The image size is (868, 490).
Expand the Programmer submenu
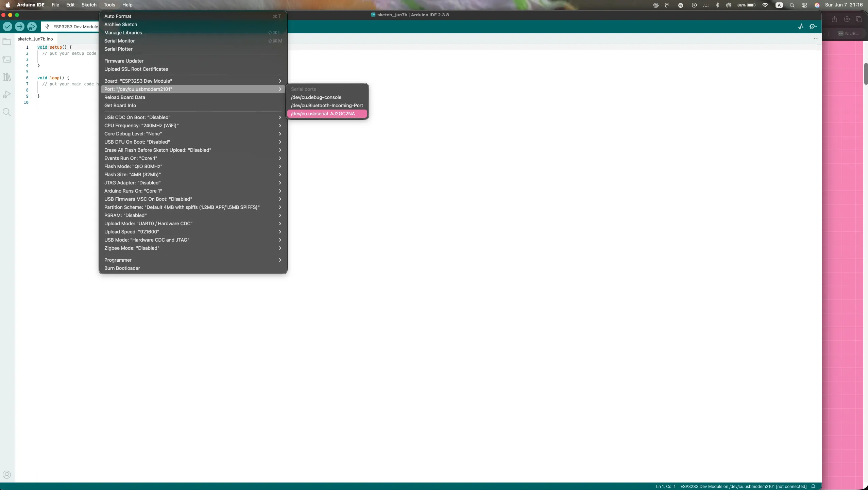coord(193,260)
